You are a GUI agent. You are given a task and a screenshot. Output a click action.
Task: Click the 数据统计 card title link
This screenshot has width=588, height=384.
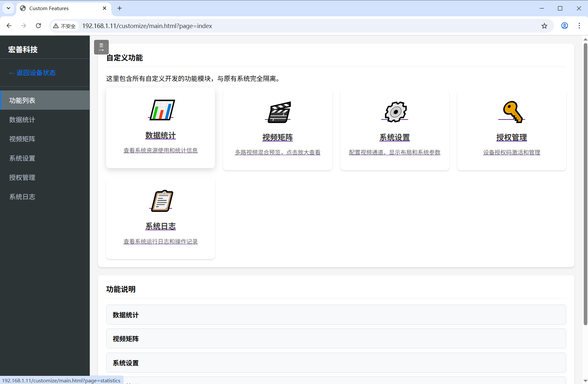(x=160, y=136)
